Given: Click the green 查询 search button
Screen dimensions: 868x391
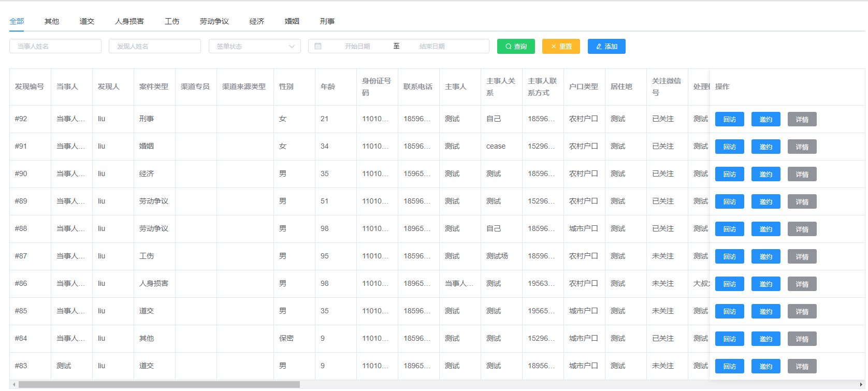Looking at the screenshot, I should tap(516, 46).
